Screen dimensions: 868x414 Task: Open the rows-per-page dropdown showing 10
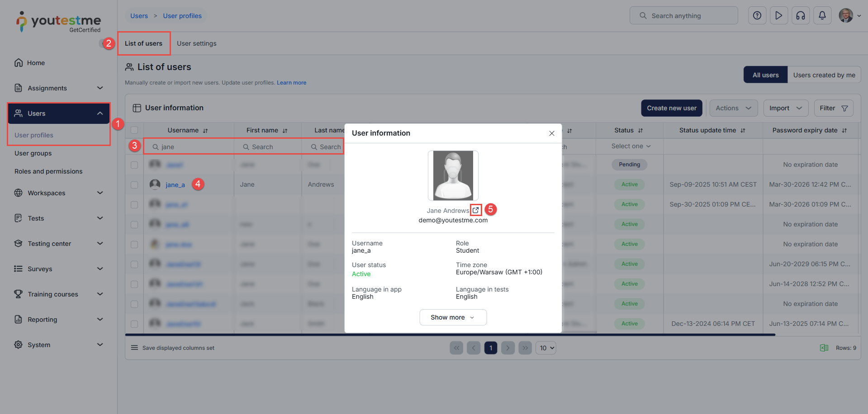(546, 348)
